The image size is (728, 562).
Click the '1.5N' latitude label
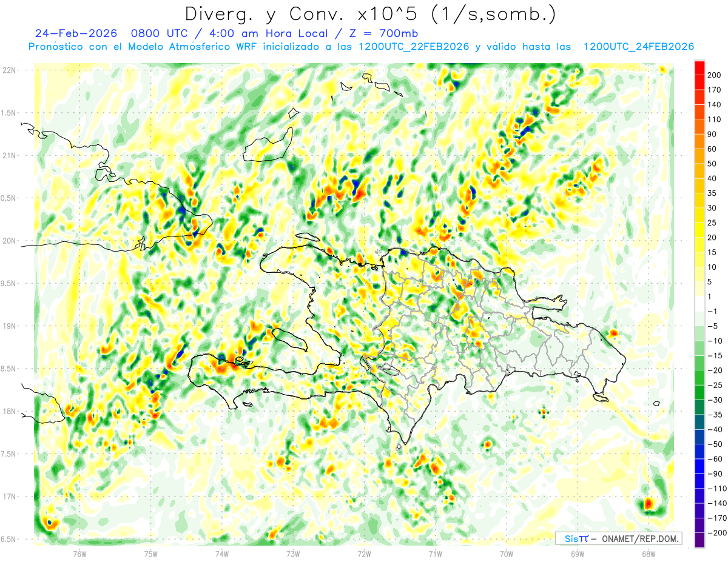[x=8, y=113]
